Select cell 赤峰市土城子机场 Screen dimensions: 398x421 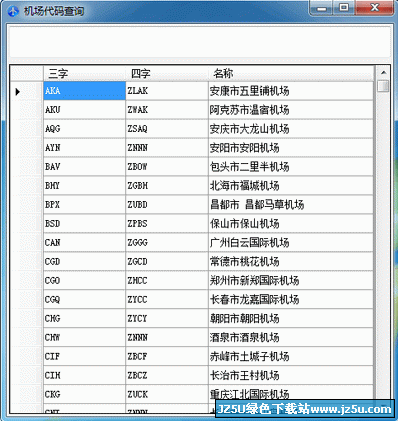pyautogui.click(x=291, y=357)
